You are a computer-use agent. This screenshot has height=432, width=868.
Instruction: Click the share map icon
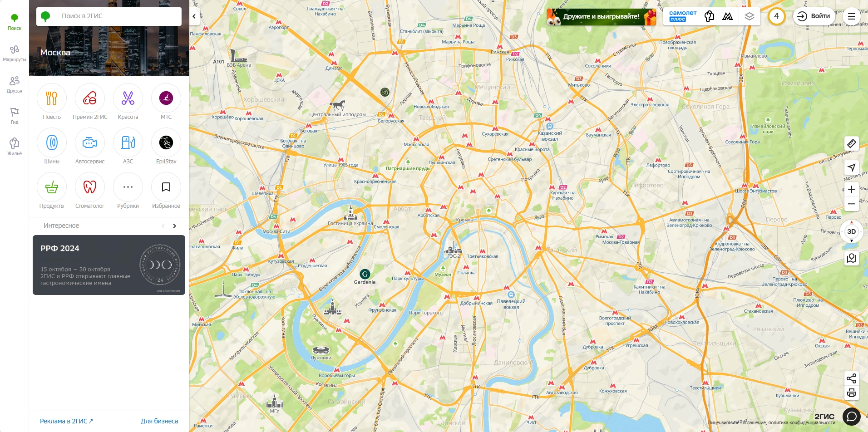(x=852, y=378)
